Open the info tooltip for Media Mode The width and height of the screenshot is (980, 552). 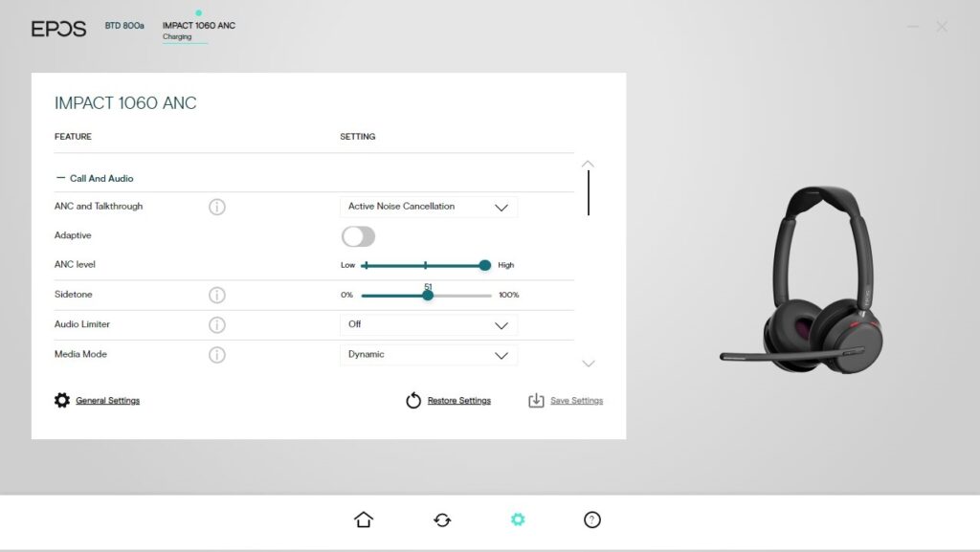click(x=217, y=354)
